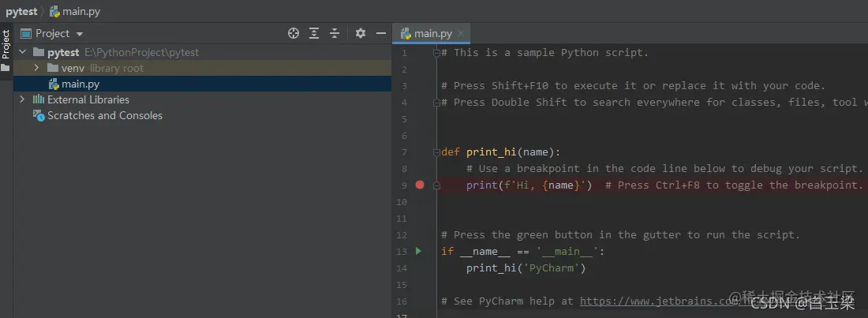Screen dimensions: 868x318
Task: Click the print_hi('PyCharm') call line
Action: 526,267
